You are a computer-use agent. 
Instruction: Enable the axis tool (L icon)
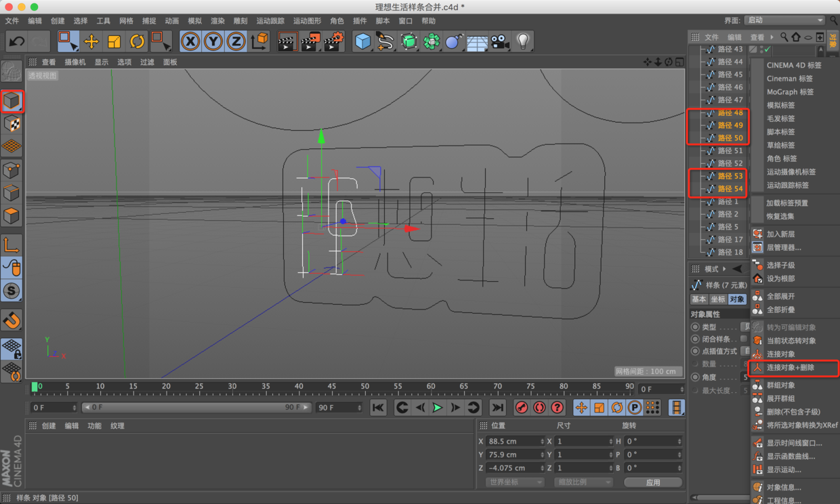(12, 245)
